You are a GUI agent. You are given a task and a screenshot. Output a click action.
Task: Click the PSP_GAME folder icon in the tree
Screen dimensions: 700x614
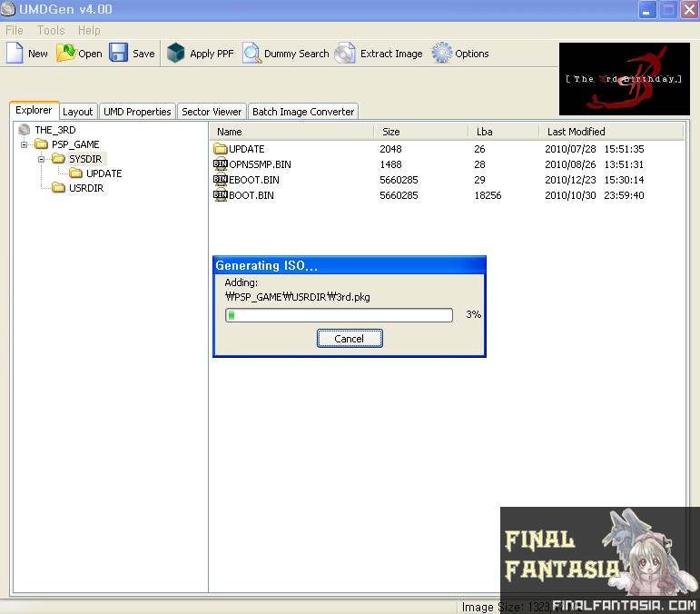pos(42,144)
